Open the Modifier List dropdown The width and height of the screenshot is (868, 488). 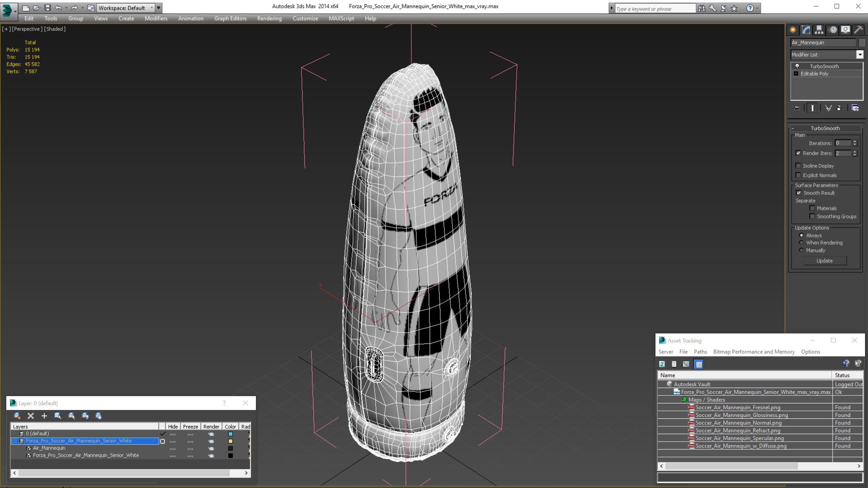[860, 55]
